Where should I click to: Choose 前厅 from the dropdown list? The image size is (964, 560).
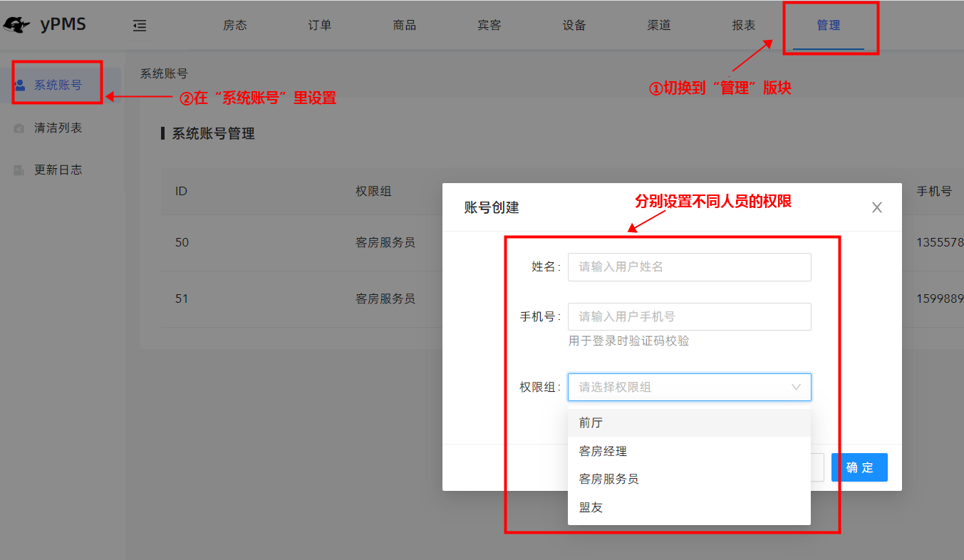point(689,422)
